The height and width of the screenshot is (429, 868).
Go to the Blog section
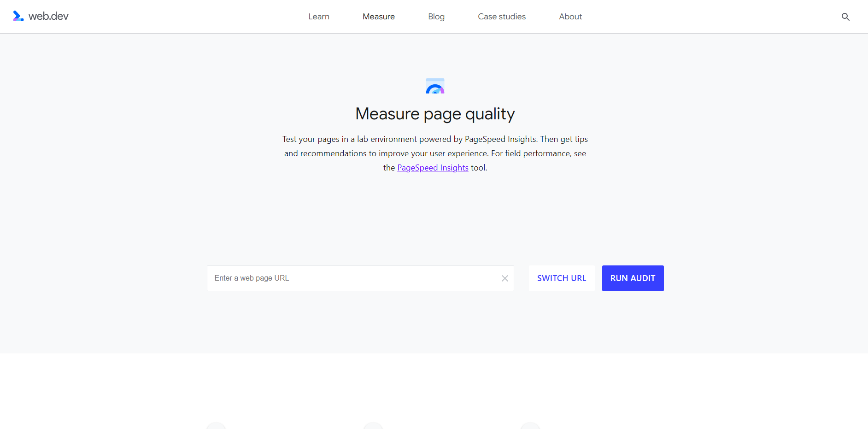point(436,17)
